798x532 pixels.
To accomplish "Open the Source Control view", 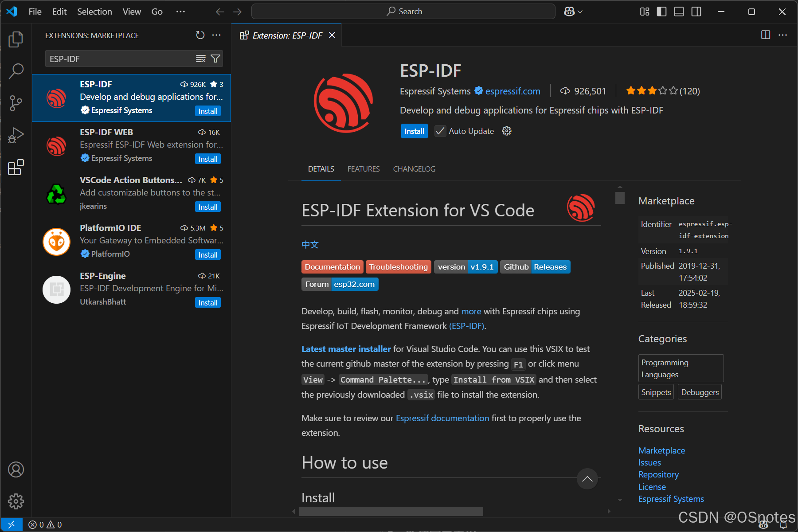I will coord(16,103).
